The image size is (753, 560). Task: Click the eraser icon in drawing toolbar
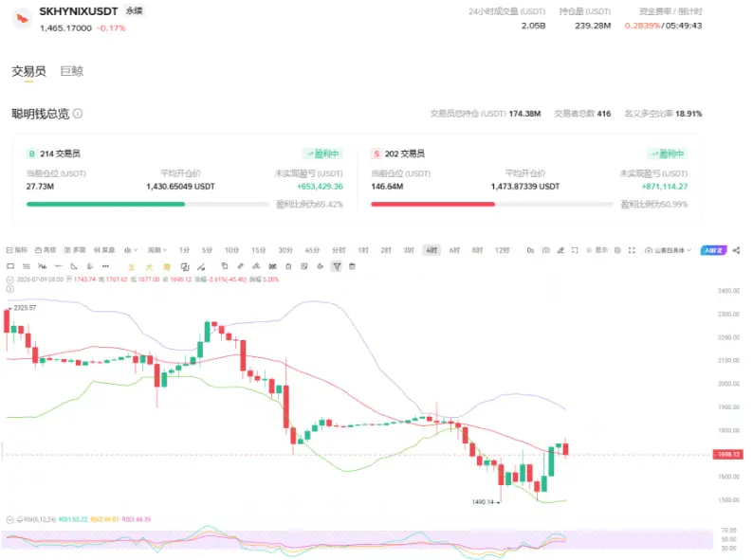240,266
